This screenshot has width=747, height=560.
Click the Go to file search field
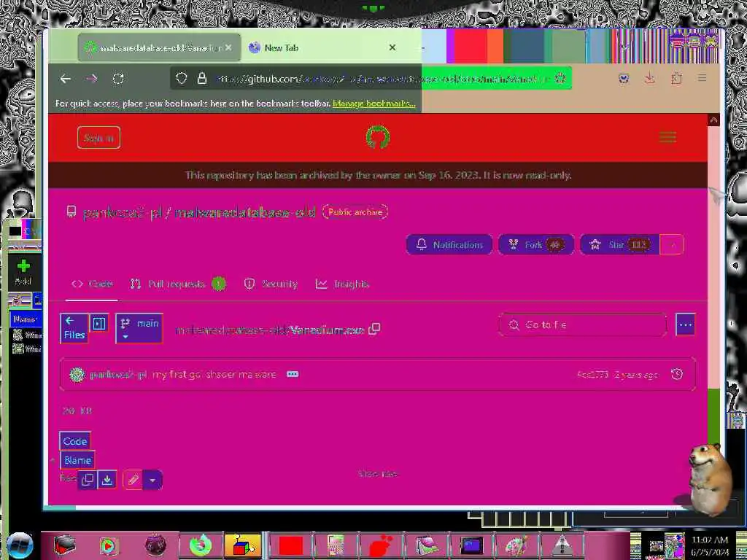[582, 324]
